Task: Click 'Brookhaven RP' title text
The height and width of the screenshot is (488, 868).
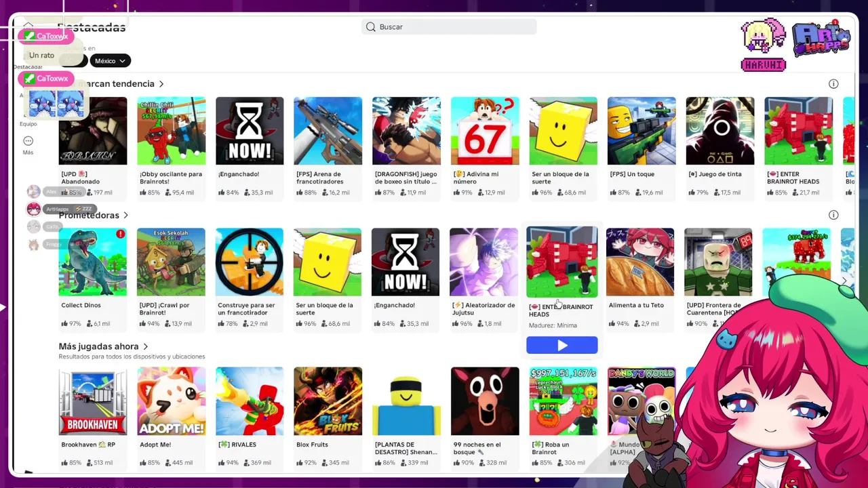Action: [88, 445]
